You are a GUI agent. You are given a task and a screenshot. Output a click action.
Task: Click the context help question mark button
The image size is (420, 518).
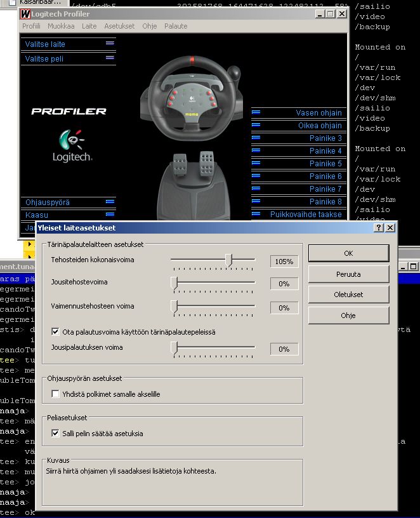point(379,227)
